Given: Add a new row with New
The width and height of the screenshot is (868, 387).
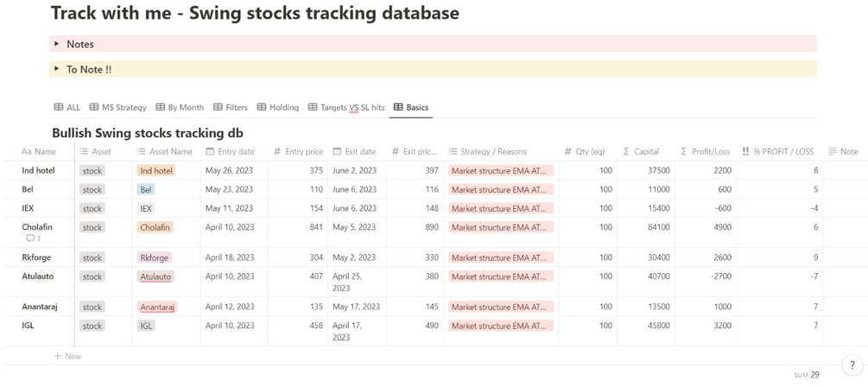Looking at the screenshot, I should point(67,356).
